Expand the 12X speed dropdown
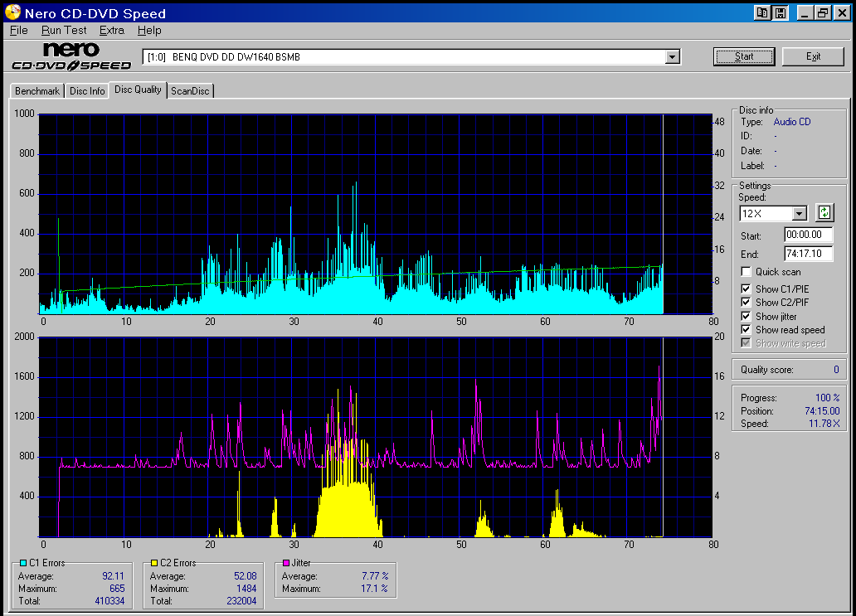The width and height of the screenshot is (856, 616). pos(800,213)
